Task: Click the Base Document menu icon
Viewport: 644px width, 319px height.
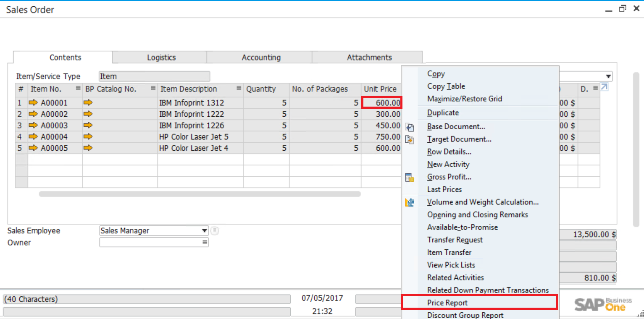Action: point(410,127)
